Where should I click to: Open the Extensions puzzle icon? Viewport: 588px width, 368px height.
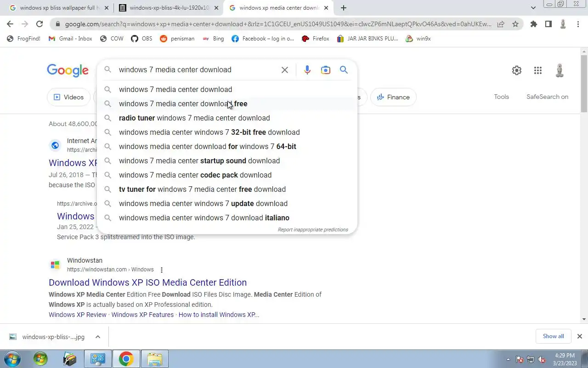pyautogui.click(x=533, y=24)
